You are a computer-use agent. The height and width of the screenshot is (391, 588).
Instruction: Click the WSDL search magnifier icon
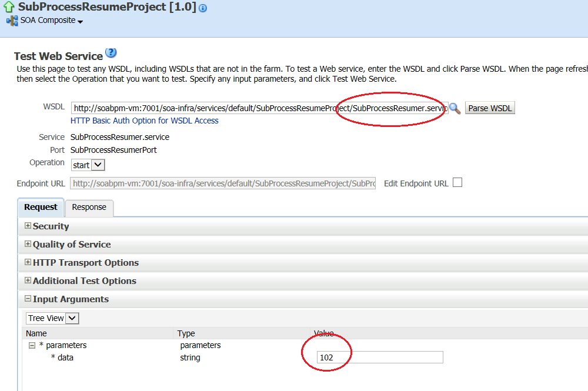pyautogui.click(x=454, y=108)
